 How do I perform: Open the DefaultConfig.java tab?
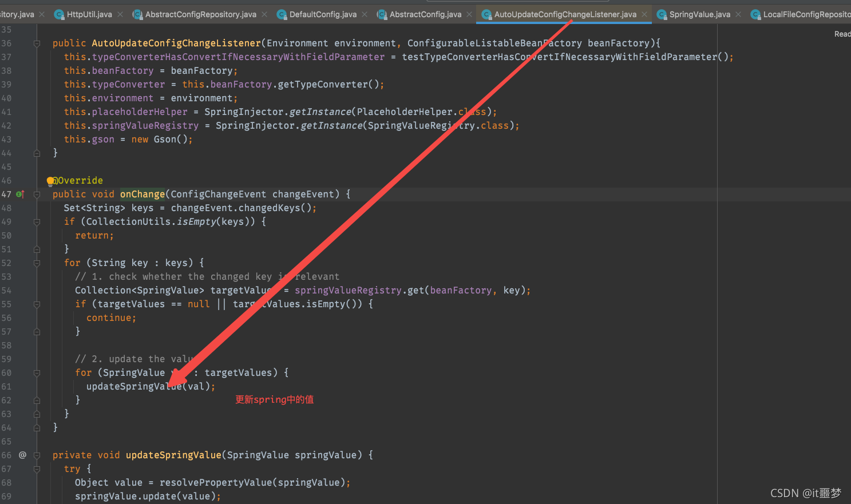point(323,14)
